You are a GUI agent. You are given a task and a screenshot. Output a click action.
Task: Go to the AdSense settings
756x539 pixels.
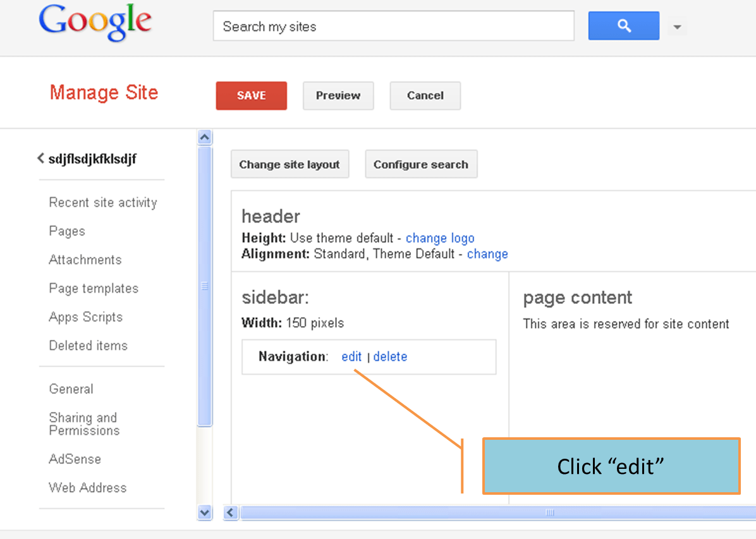(x=75, y=459)
